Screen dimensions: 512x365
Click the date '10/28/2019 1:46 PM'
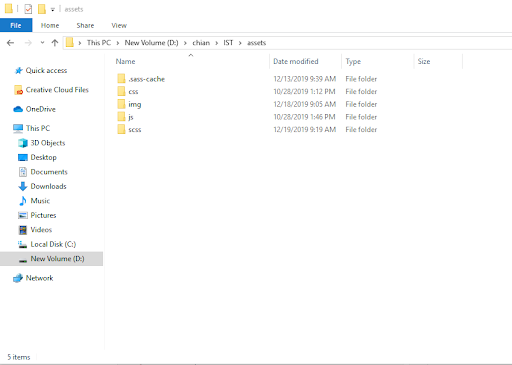tap(304, 117)
